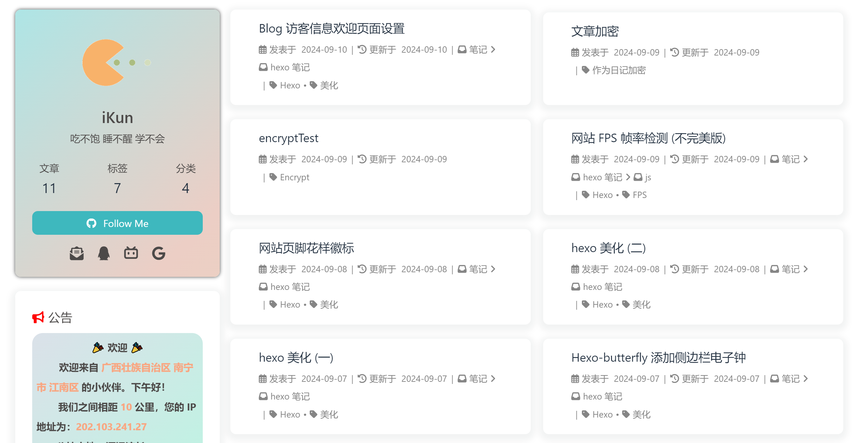Open the 文章 count of 11
Image resolution: width=868 pixels, height=443 pixels.
[x=49, y=188]
